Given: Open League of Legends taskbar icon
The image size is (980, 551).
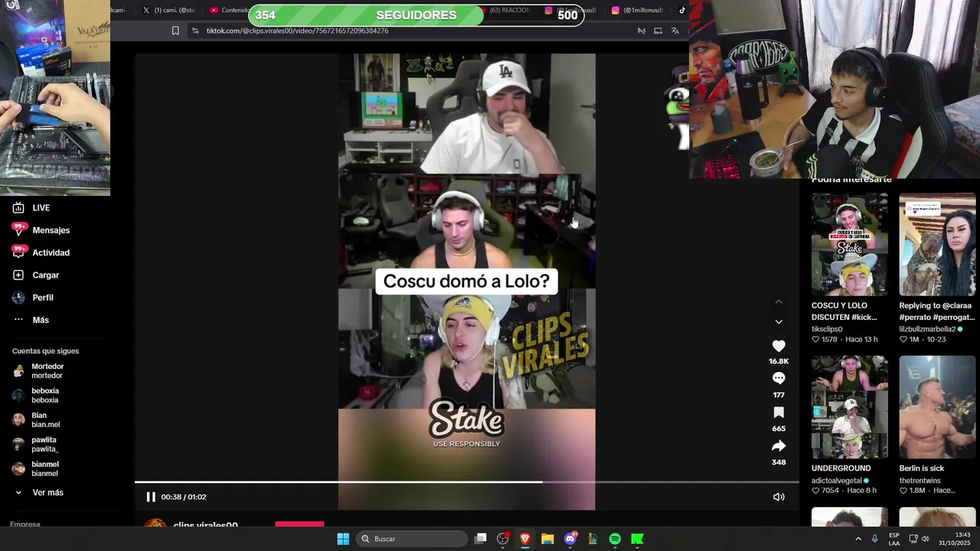Looking at the screenshot, I should click(x=593, y=539).
